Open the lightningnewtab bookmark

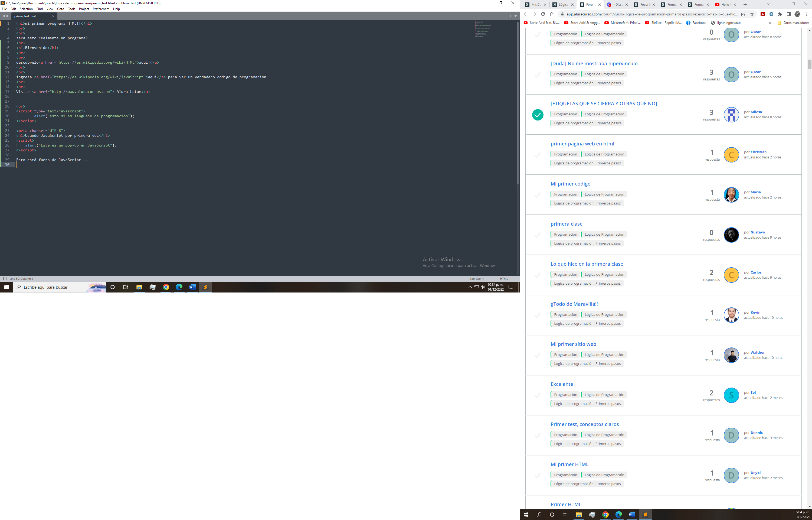coord(726,23)
